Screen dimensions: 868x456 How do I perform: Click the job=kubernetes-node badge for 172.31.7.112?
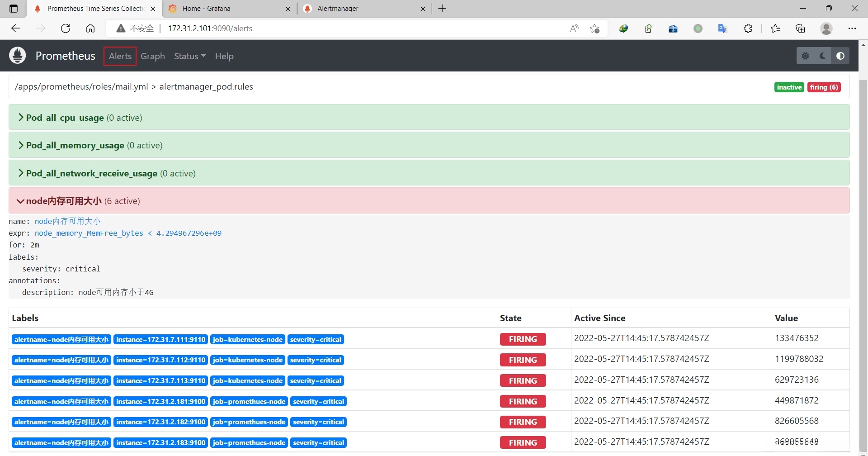(248, 360)
